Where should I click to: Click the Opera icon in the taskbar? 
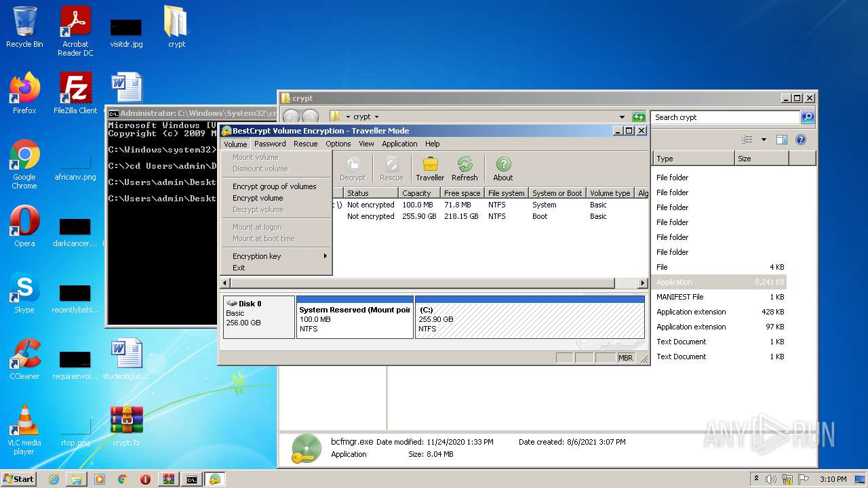click(145, 479)
